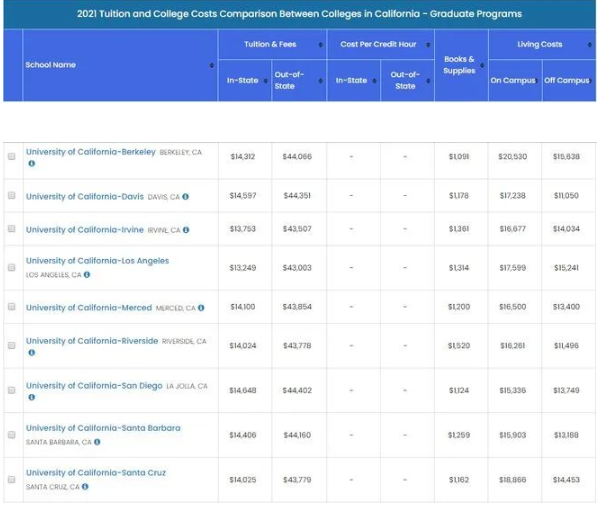Select Berkeley out-of-state tuition $44,066
This screenshot has width=597, height=510.
(x=297, y=157)
